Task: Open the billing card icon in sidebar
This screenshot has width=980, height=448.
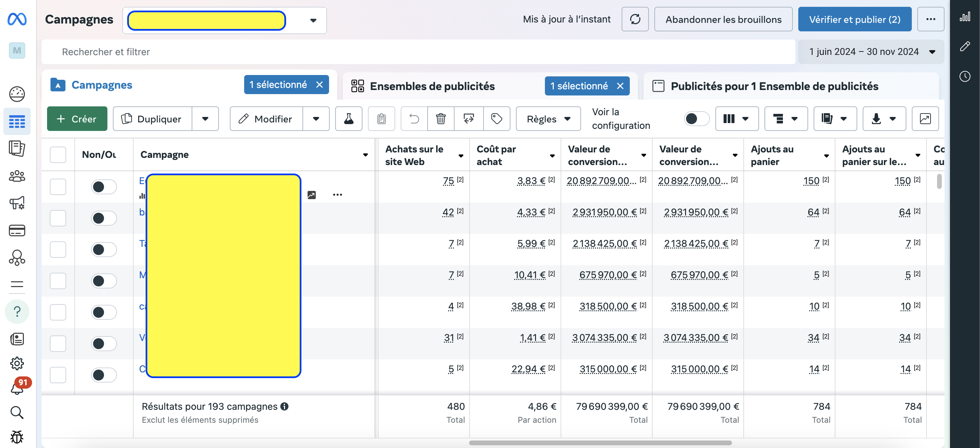Action: (17, 230)
